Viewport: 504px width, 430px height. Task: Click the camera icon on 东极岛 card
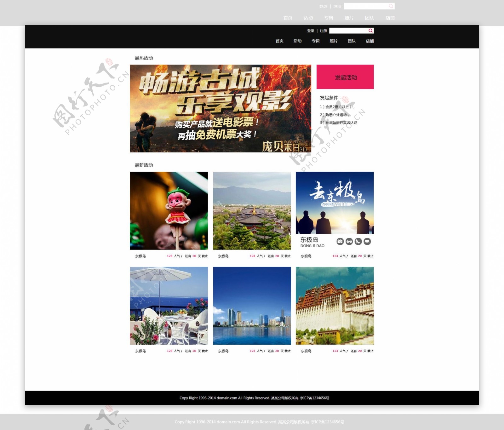point(340,242)
